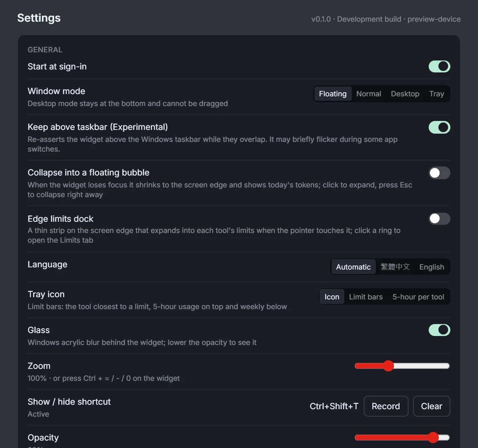Click the Zoom 100% description text
Image resolution: width=478 pixels, height=448 pixels.
(x=103, y=378)
